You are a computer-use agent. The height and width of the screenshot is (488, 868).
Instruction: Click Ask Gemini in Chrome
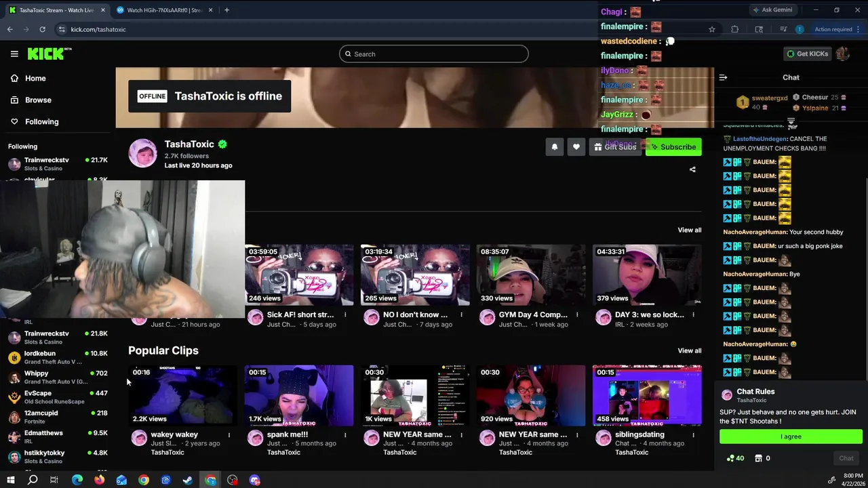click(772, 10)
